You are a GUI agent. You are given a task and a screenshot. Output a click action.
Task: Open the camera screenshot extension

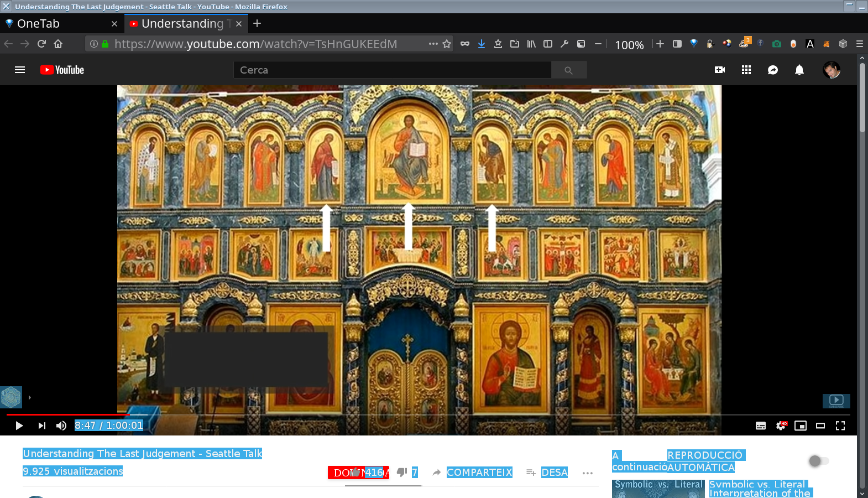click(x=777, y=44)
